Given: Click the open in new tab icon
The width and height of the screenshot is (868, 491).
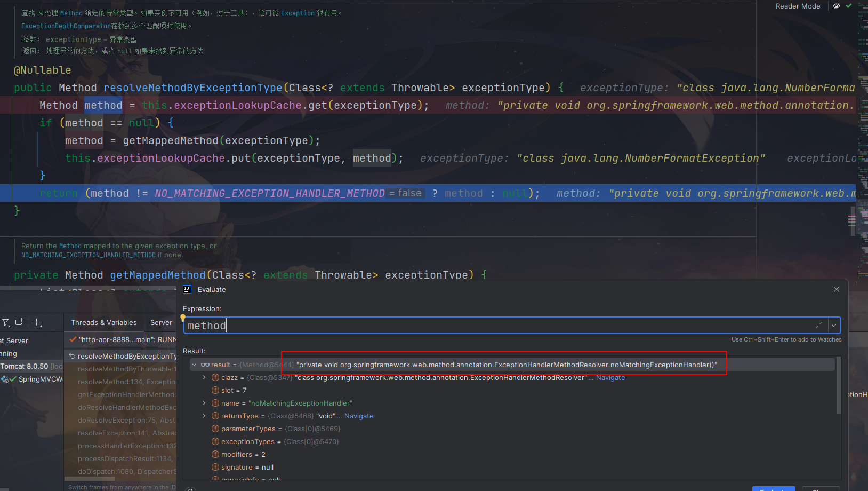Looking at the screenshot, I should [x=19, y=322].
